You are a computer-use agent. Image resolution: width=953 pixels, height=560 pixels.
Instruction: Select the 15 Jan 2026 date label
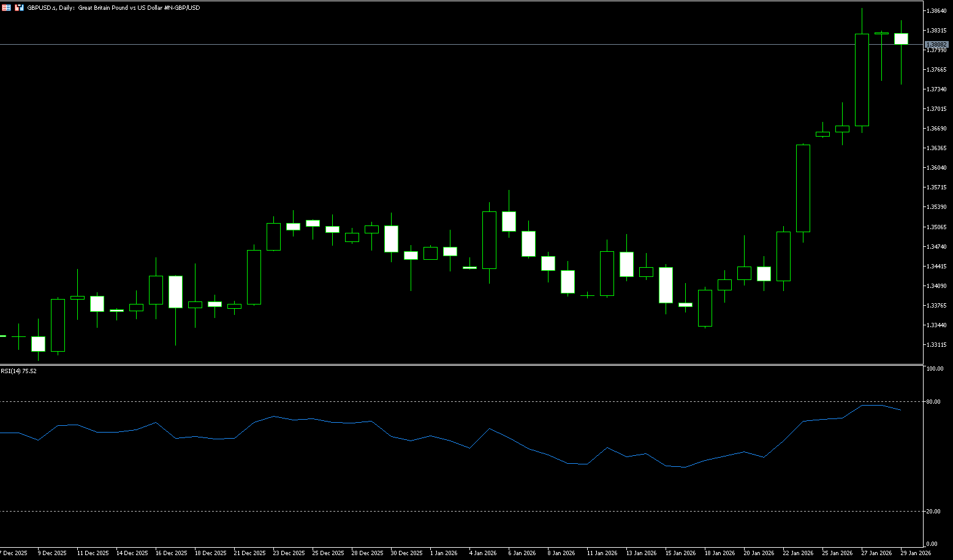[680, 553]
